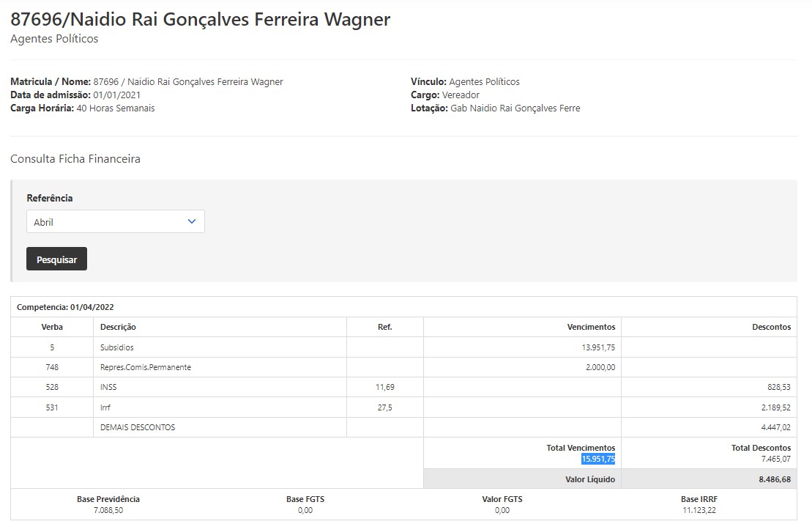Screen dimensions: 812x524
Task: Click the Ref. column header
Action: pos(384,327)
